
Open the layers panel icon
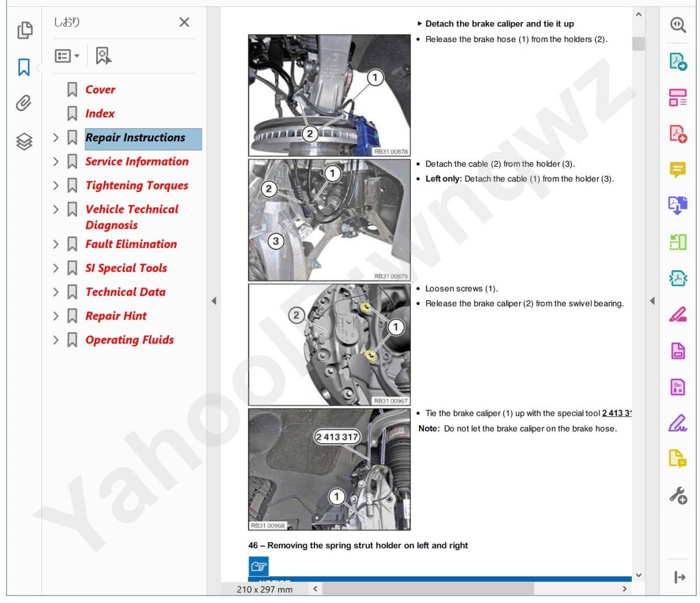(x=24, y=141)
